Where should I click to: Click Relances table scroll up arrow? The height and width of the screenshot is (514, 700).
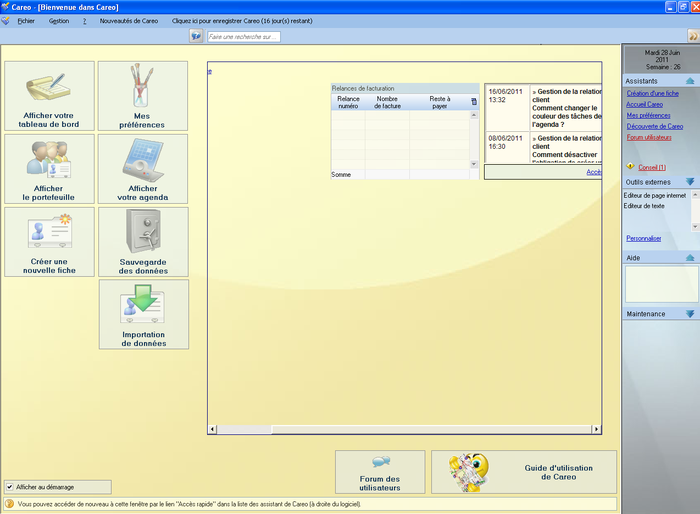pyautogui.click(x=474, y=115)
